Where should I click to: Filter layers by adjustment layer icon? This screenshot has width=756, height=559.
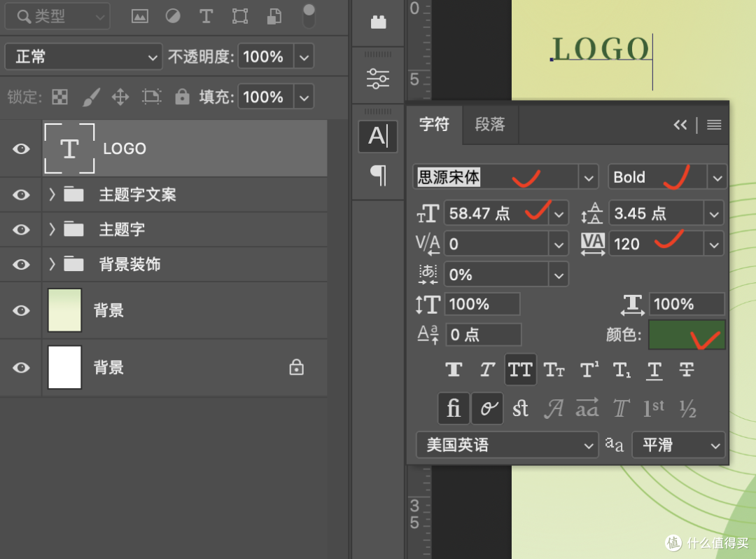pyautogui.click(x=173, y=16)
